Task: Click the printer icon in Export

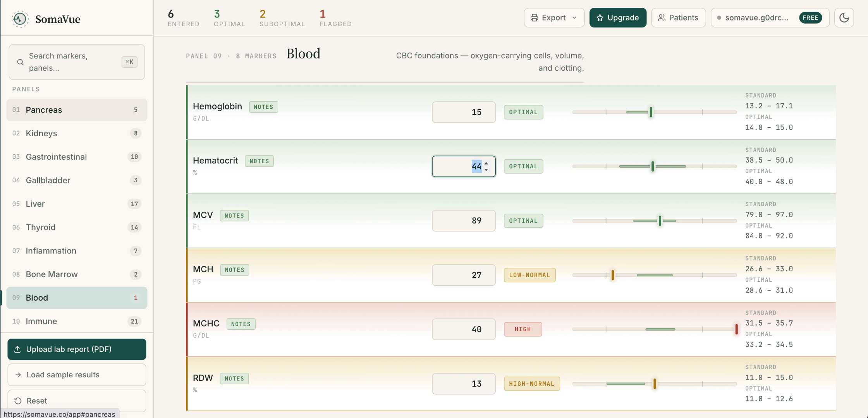Action: click(x=534, y=18)
